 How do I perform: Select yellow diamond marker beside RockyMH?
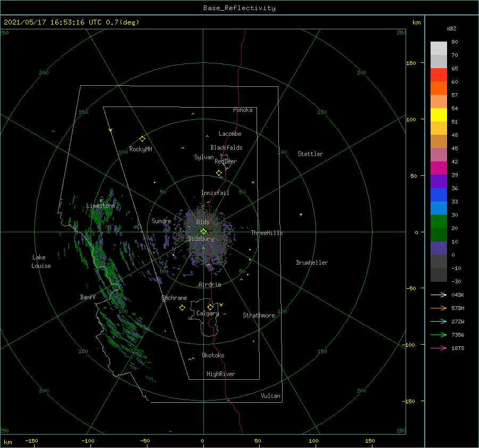[x=142, y=139]
